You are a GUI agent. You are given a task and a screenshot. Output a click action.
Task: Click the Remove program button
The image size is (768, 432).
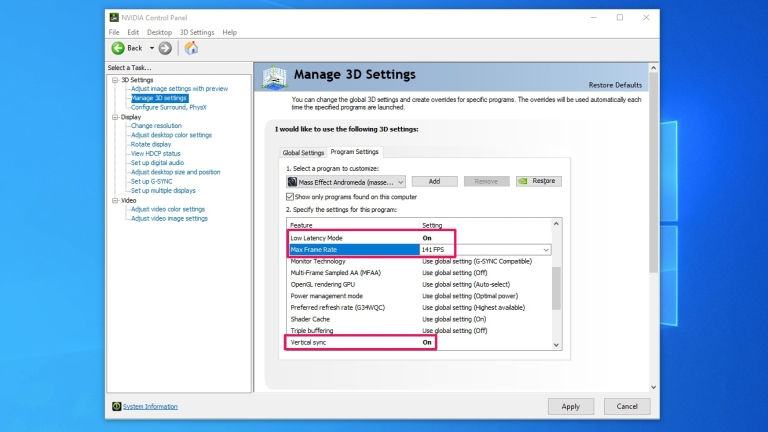click(x=486, y=181)
